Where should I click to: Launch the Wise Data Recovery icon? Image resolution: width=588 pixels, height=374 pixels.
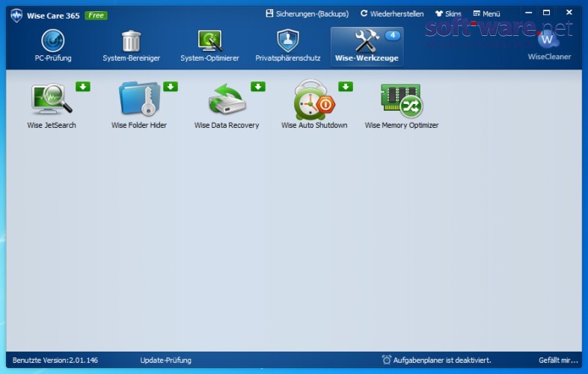pos(227,99)
